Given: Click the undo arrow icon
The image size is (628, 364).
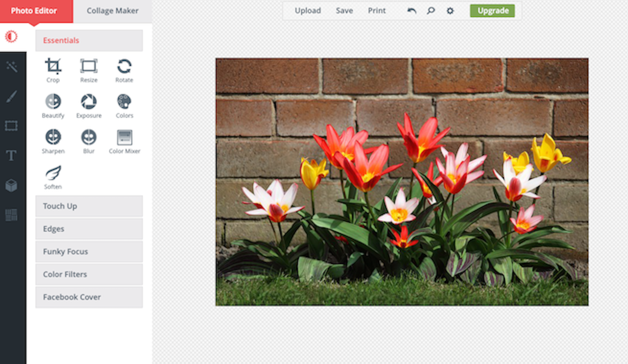Looking at the screenshot, I should tap(412, 11).
